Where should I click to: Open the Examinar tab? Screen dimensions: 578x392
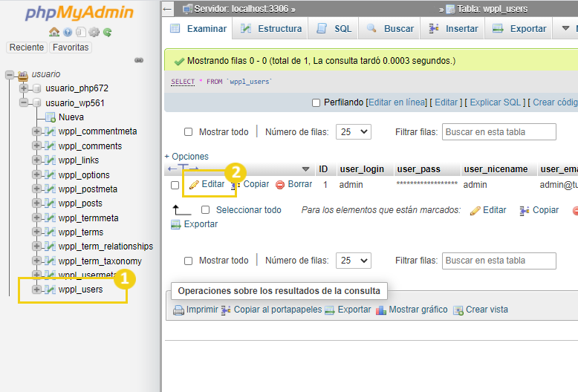198,28
